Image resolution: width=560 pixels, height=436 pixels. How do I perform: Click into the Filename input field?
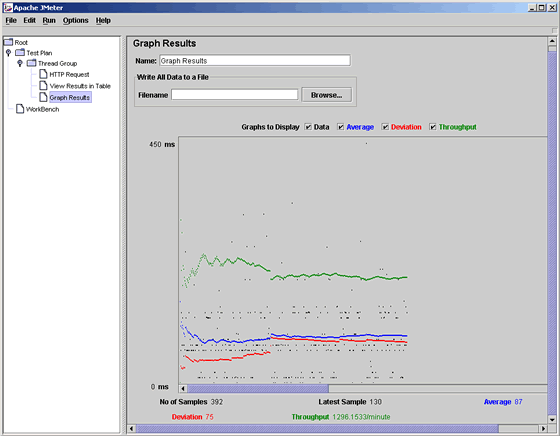pos(235,95)
